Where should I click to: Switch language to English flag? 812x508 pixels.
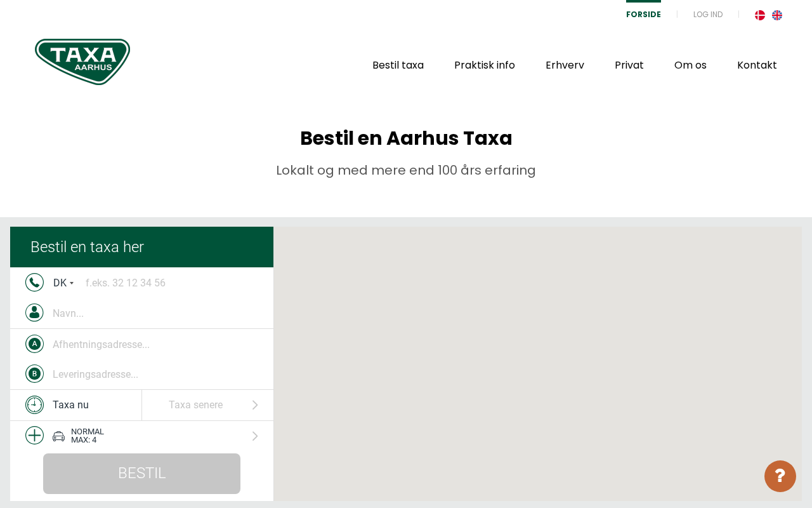777,15
